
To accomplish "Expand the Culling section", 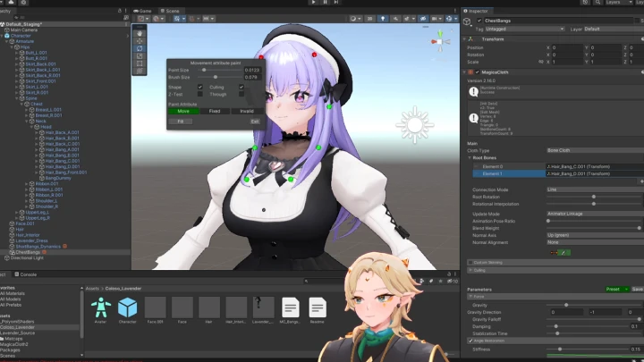I will tap(470, 270).
